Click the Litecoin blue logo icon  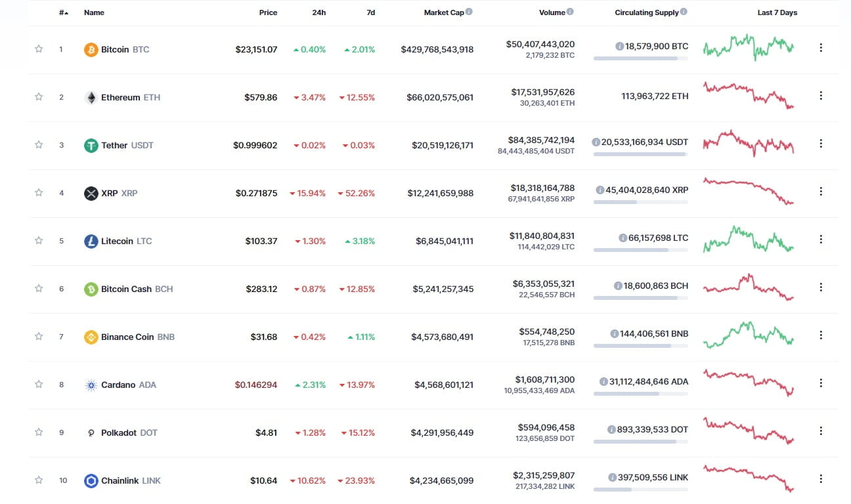pyautogui.click(x=91, y=241)
